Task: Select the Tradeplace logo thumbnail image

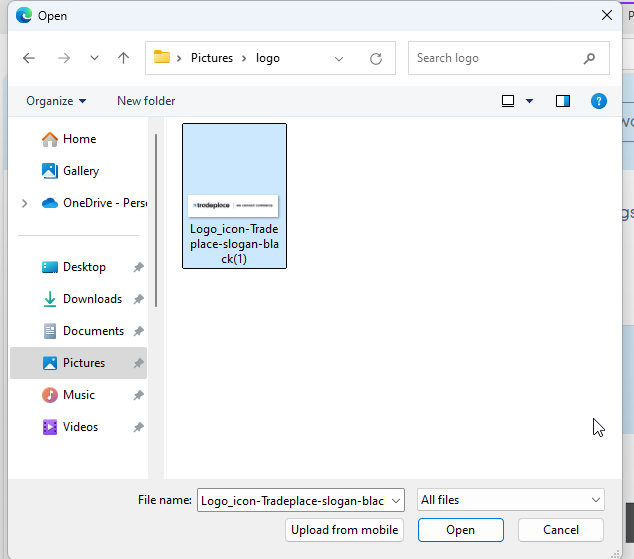Action: pyautogui.click(x=233, y=205)
